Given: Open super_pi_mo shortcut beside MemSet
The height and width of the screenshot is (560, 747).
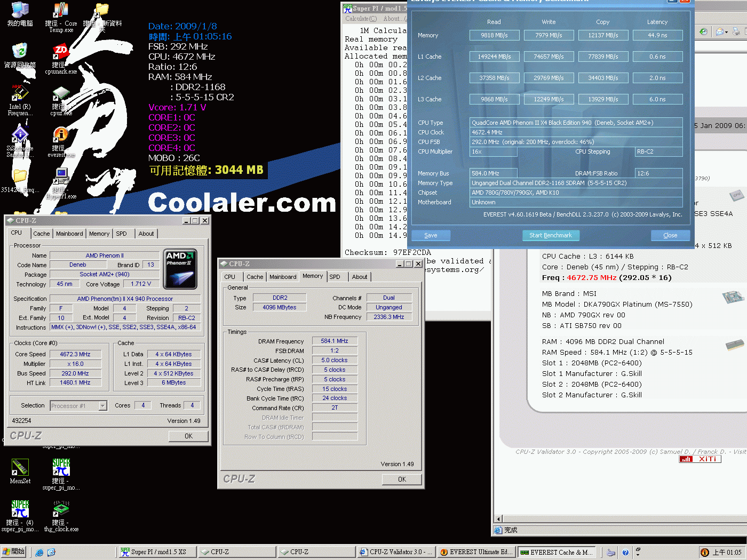Looking at the screenshot, I should pos(61,475).
